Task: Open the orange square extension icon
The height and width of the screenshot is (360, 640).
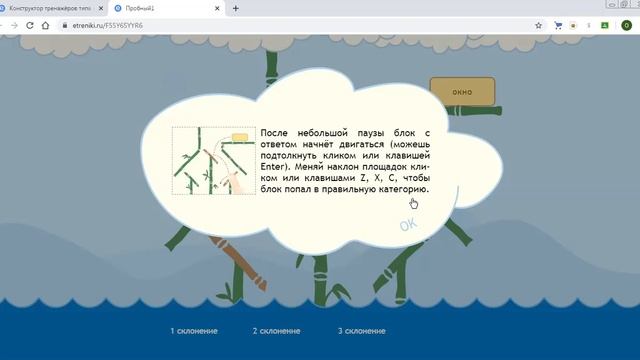Action: pos(573,25)
